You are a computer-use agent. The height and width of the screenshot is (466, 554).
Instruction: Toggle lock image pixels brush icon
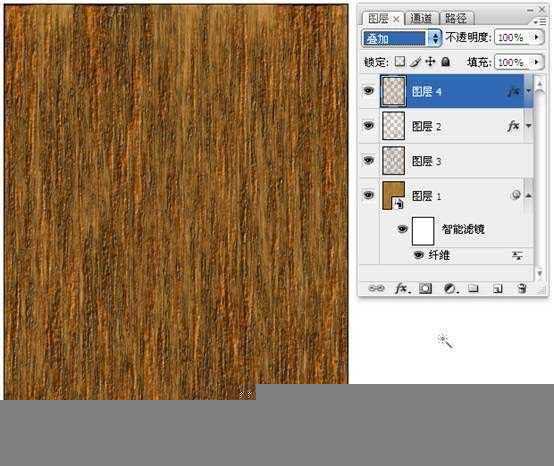[x=415, y=62]
